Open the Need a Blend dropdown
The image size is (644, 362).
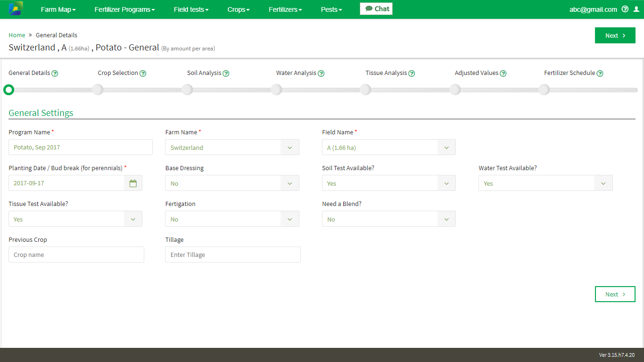click(x=389, y=219)
